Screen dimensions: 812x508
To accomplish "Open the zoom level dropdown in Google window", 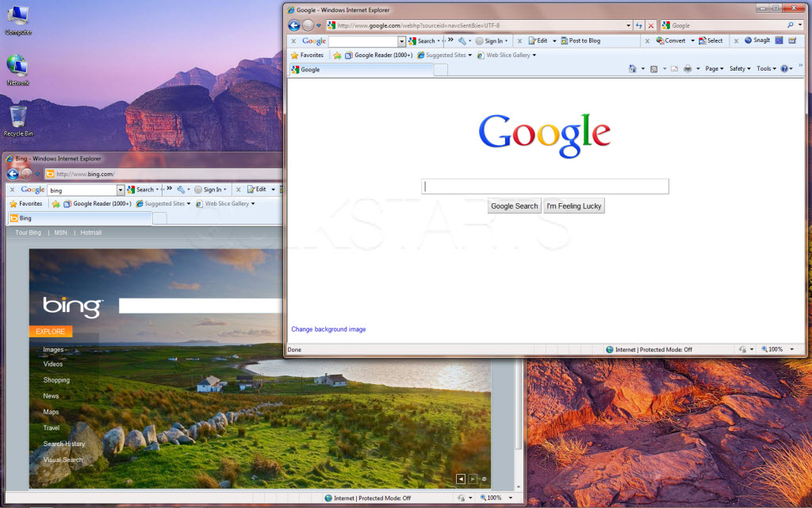I will 792,349.
